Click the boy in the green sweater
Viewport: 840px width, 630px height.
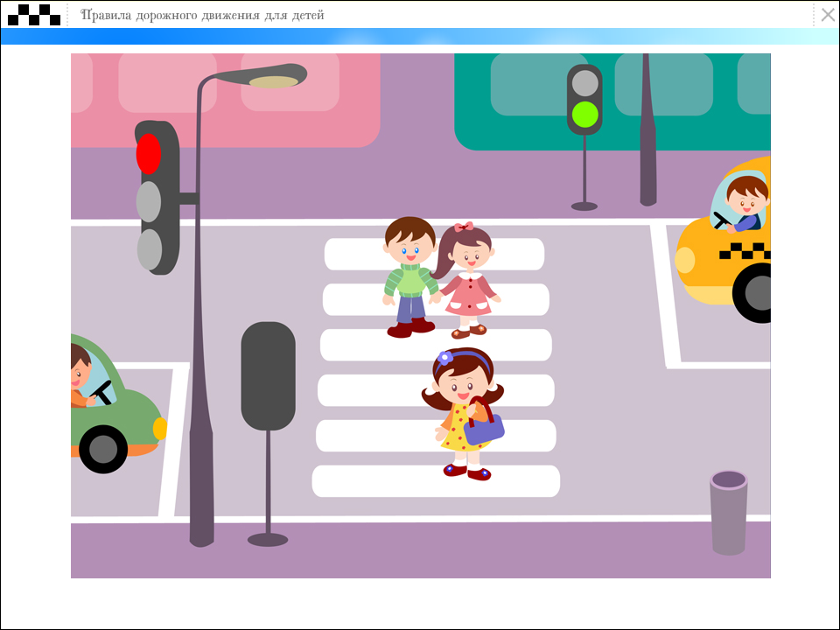pyautogui.click(x=409, y=277)
